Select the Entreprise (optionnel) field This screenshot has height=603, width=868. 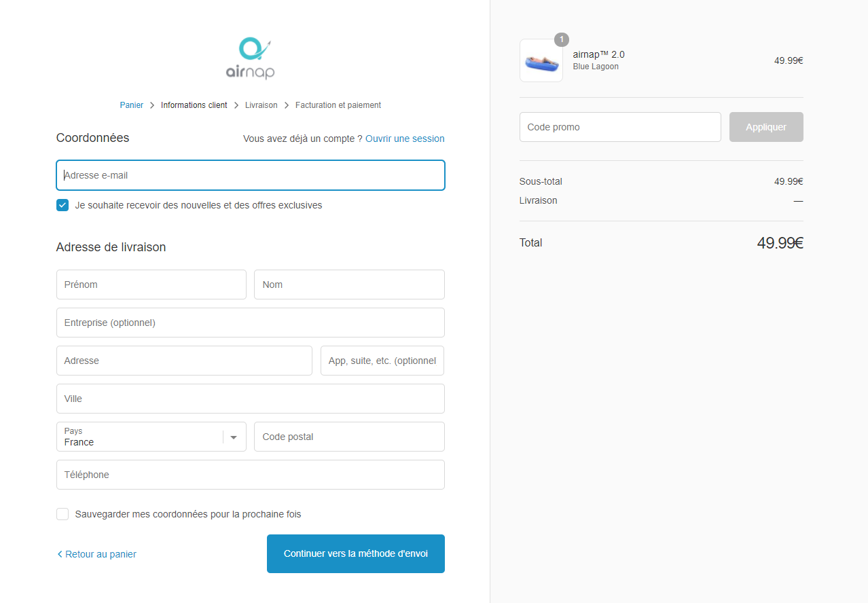pyautogui.click(x=251, y=323)
